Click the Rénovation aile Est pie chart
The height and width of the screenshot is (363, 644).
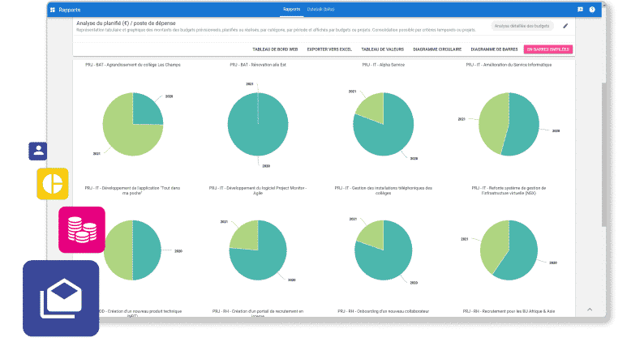pyautogui.click(x=258, y=124)
